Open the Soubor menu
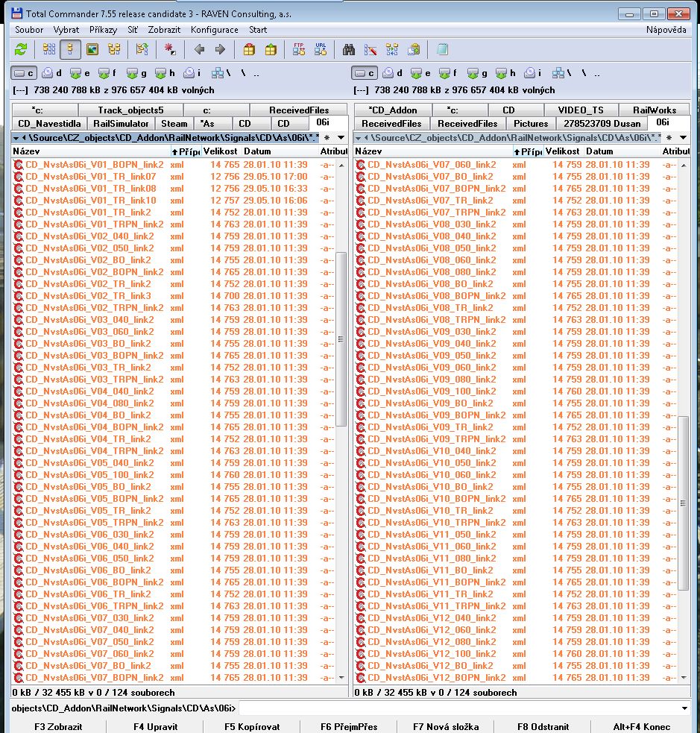The height and width of the screenshot is (733, 700). pyautogui.click(x=29, y=30)
